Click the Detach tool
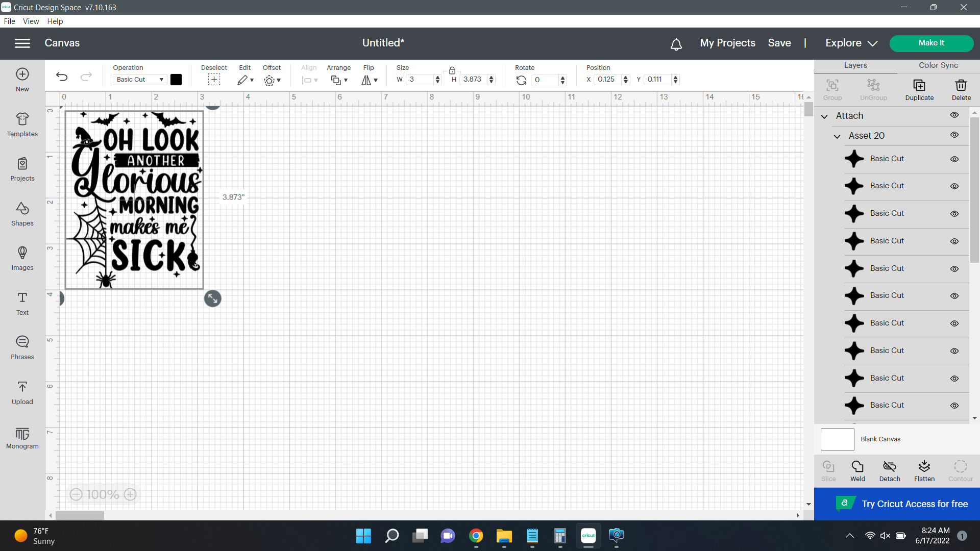This screenshot has height=551, width=980. click(x=889, y=470)
